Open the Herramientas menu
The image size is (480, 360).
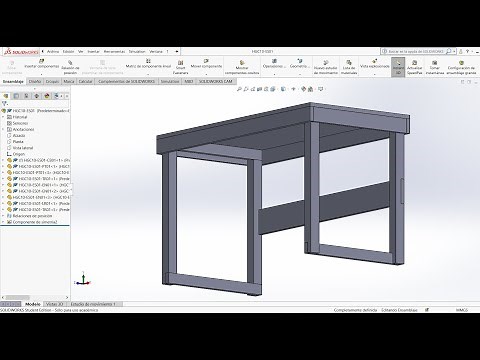[114, 52]
